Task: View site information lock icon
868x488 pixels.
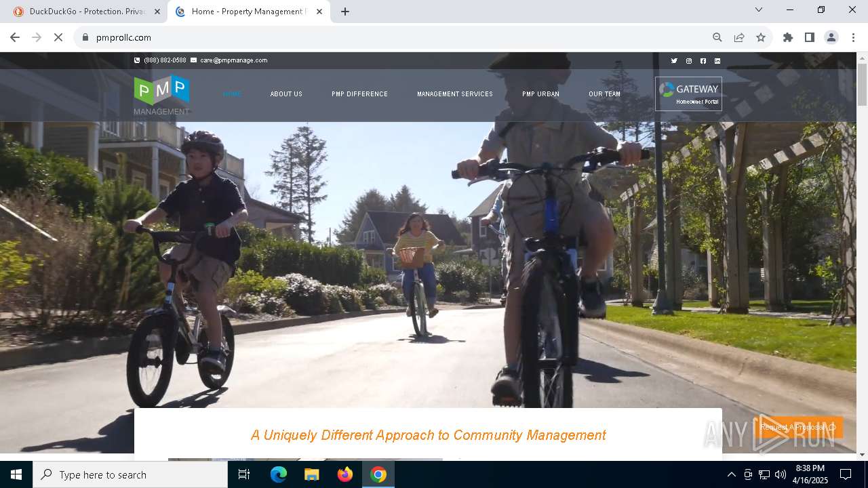Action: [x=85, y=37]
